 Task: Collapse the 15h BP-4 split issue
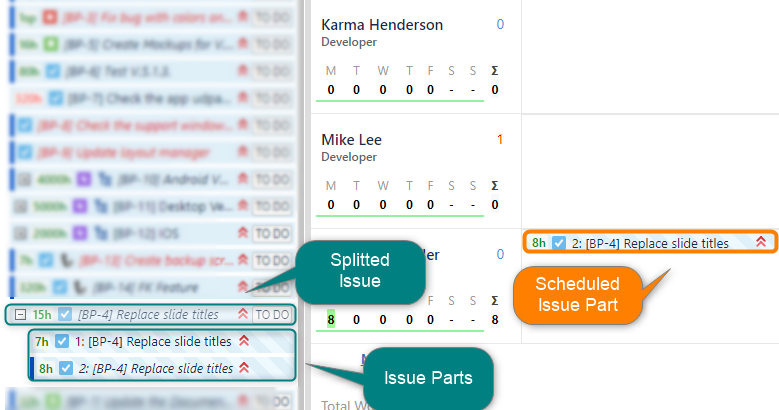pyautogui.click(x=20, y=315)
